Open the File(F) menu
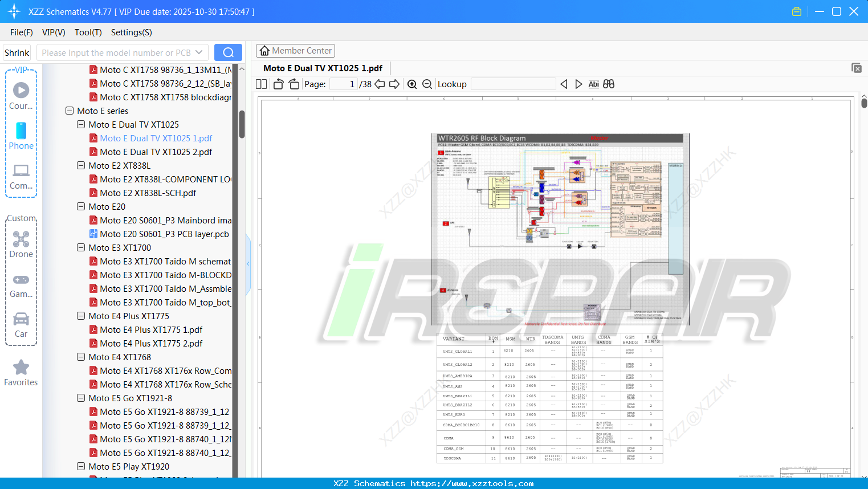868x489 pixels. tap(22, 32)
